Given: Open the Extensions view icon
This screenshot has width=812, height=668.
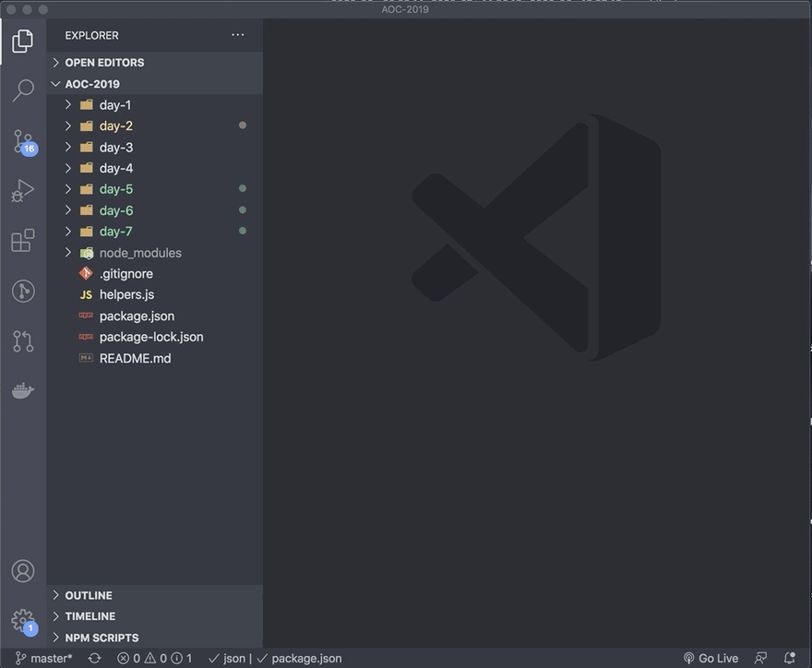Looking at the screenshot, I should [x=23, y=240].
